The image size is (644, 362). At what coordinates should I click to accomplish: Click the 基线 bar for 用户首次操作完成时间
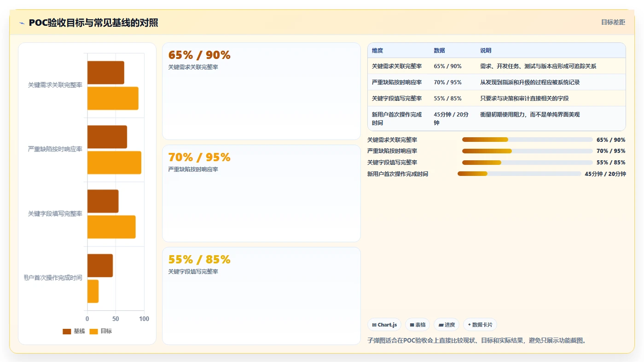click(100, 266)
